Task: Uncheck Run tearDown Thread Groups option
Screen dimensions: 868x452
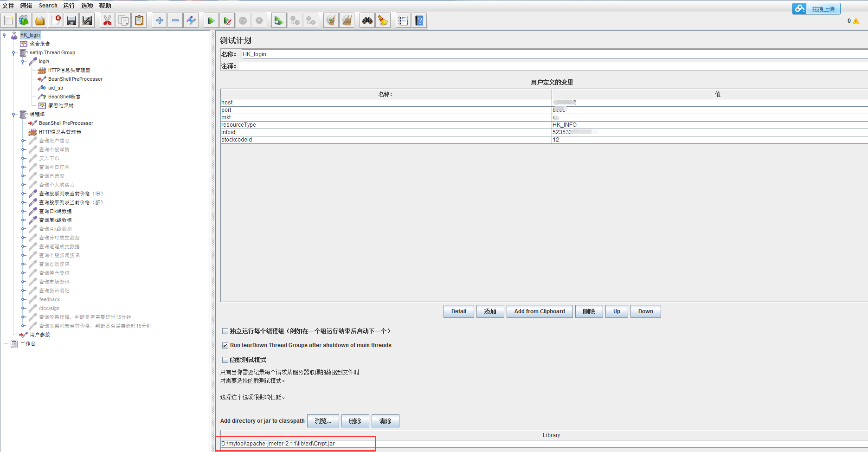Action: click(225, 345)
